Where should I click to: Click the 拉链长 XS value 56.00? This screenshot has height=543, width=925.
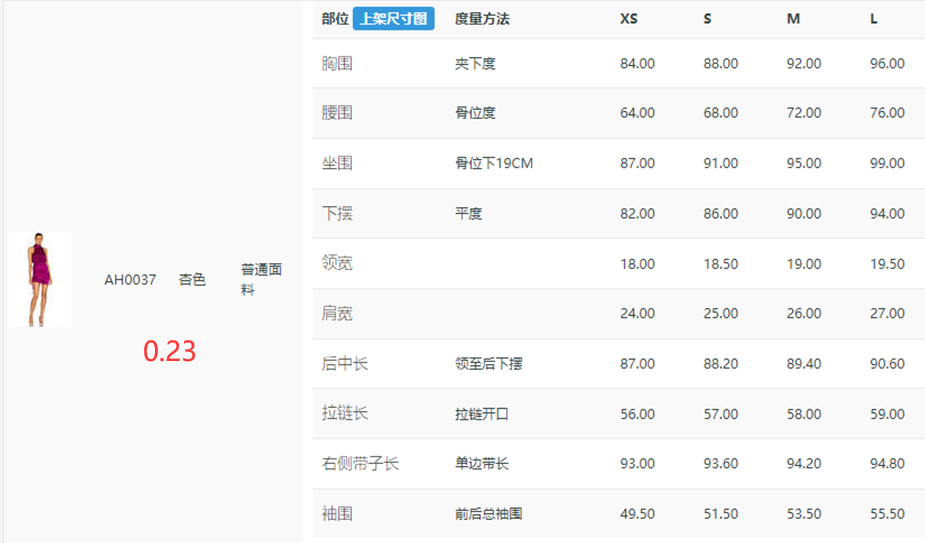(x=637, y=414)
